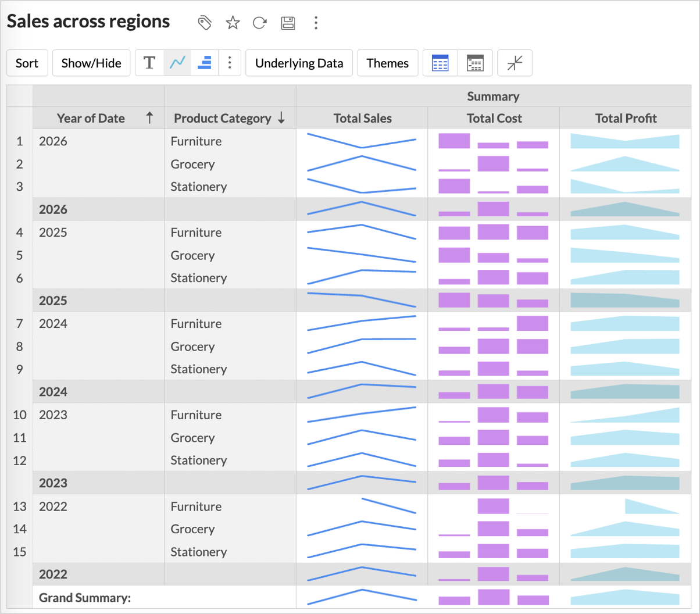The image size is (700, 614).
Task: Click the purple Total Cost bars for 2026 Furniture
Action: point(493,141)
